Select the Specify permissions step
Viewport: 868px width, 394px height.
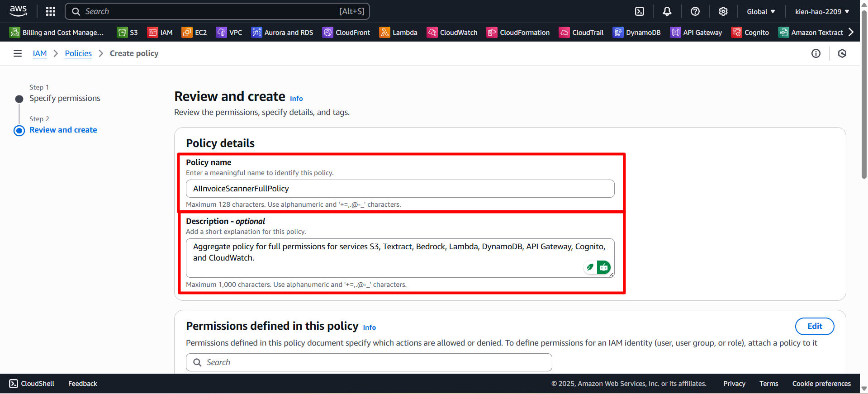point(65,98)
